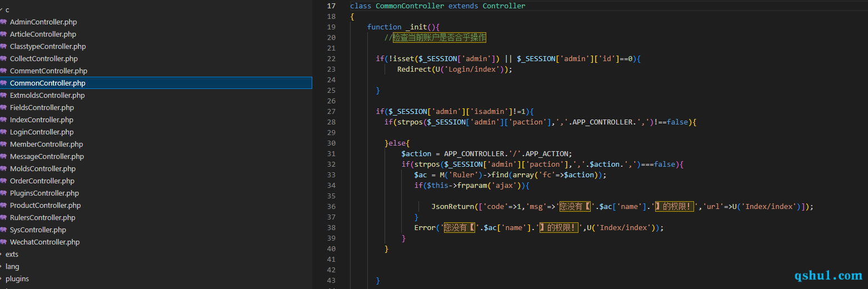The height and width of the screenshot is (289, 868).
Task: Click 'extends' keyword on line 17
Action: pyautogui.click(x=463, y=6)
